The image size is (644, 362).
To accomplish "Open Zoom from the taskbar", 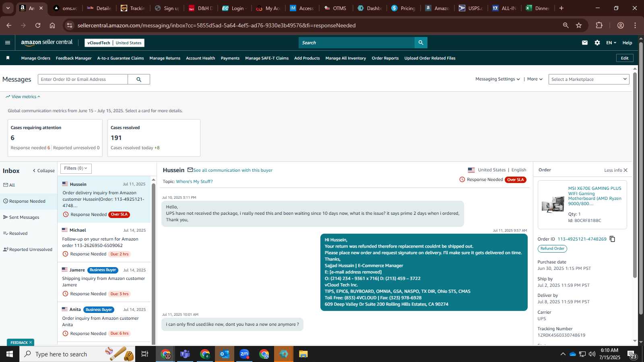I will point(244,354).
